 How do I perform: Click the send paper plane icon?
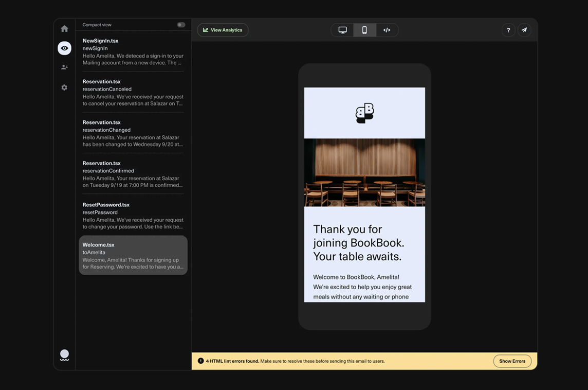[524, 30]
